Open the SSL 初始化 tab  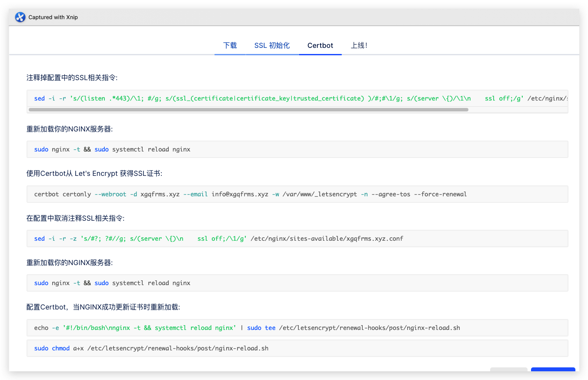coord(272,45)
